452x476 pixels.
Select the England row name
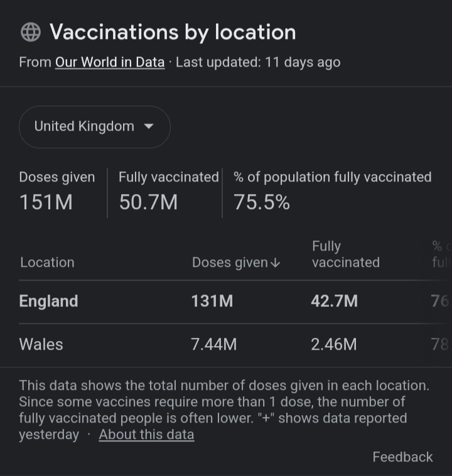click(x=49, y=301)
